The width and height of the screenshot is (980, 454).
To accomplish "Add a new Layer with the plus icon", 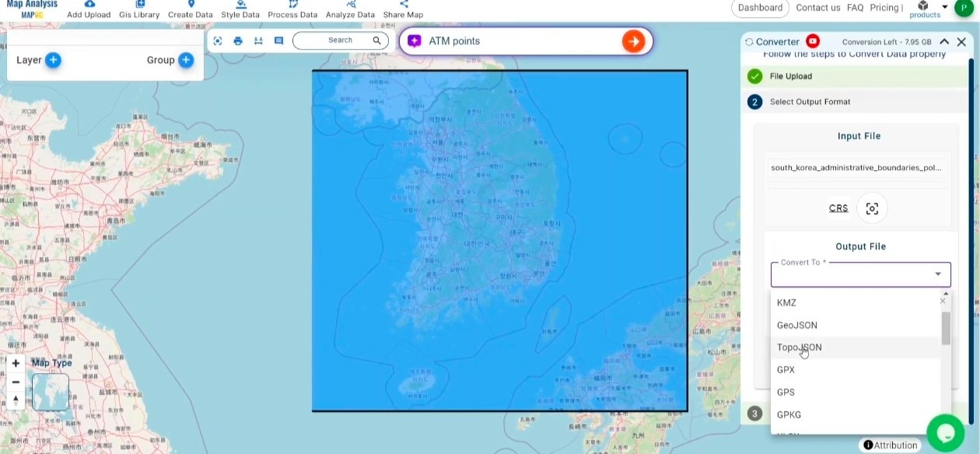I will tap(51, 60).
